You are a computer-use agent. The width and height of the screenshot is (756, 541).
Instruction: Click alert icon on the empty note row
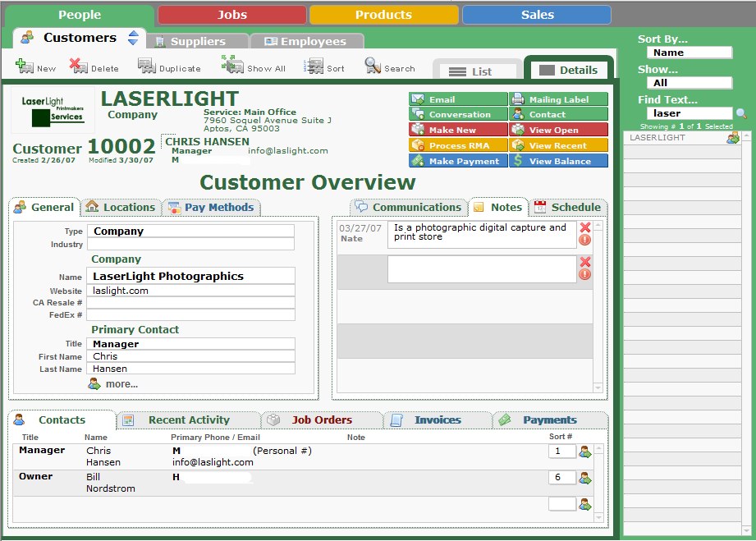tap(584, 274)
